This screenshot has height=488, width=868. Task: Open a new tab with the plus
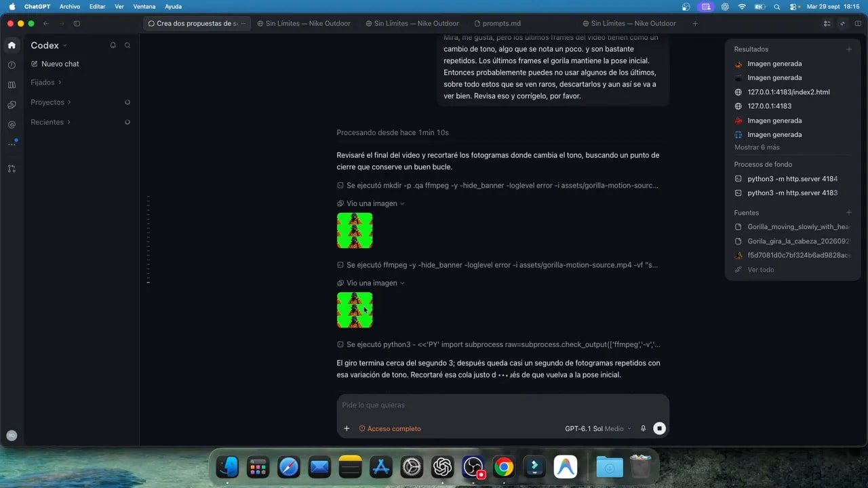[695, 23]
